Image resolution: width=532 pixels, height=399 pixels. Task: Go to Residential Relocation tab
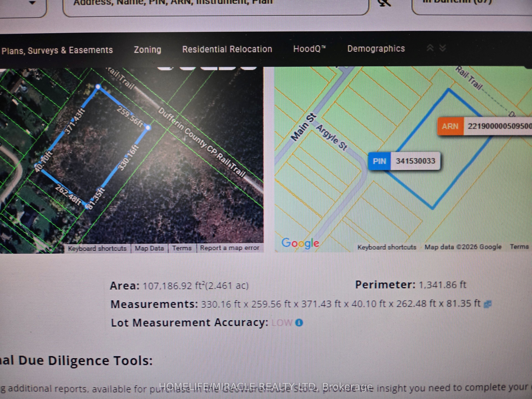click(227, 49)
